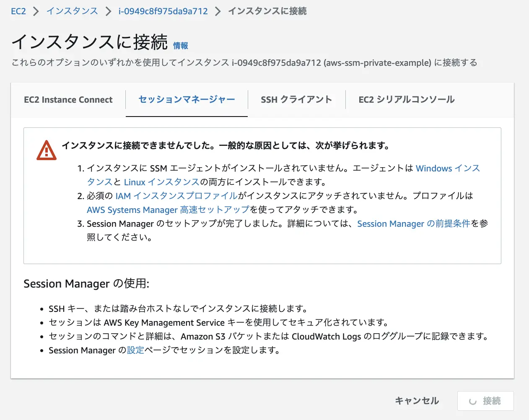Open the EC2 シリアルコンソール tab
Image resolution: width=529 pixels, height=420 pixels.
406,100
